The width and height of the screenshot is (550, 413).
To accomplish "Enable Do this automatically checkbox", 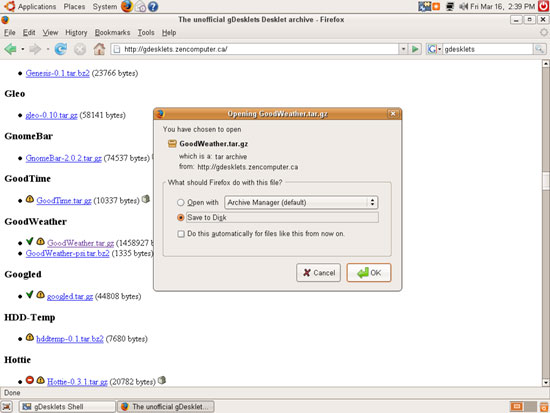I will coord(181,234).
